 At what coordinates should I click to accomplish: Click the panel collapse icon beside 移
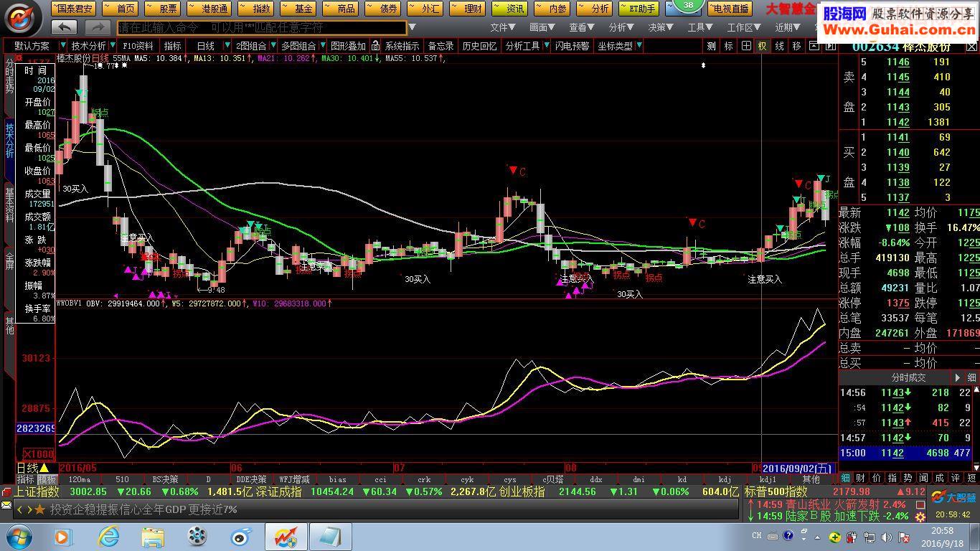pos(814,45)
